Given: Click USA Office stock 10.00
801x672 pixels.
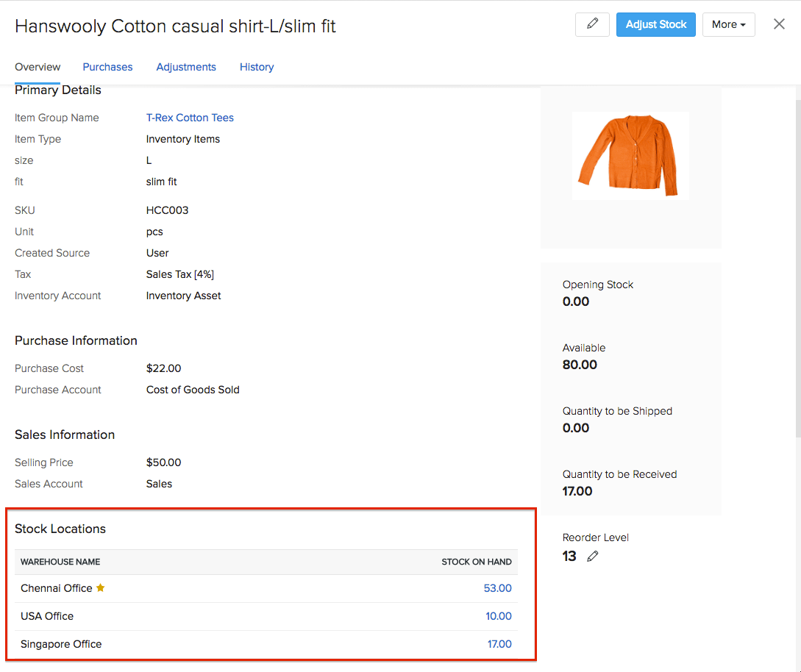Looking at the screenshot, I should pos(498,616).
